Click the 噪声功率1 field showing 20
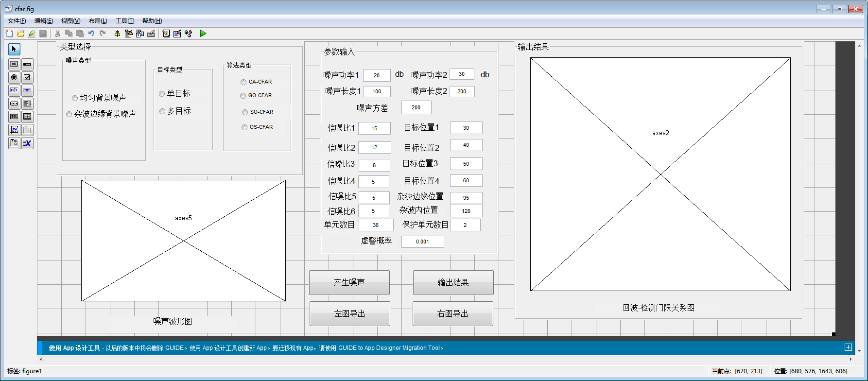 tap(377, 75)
